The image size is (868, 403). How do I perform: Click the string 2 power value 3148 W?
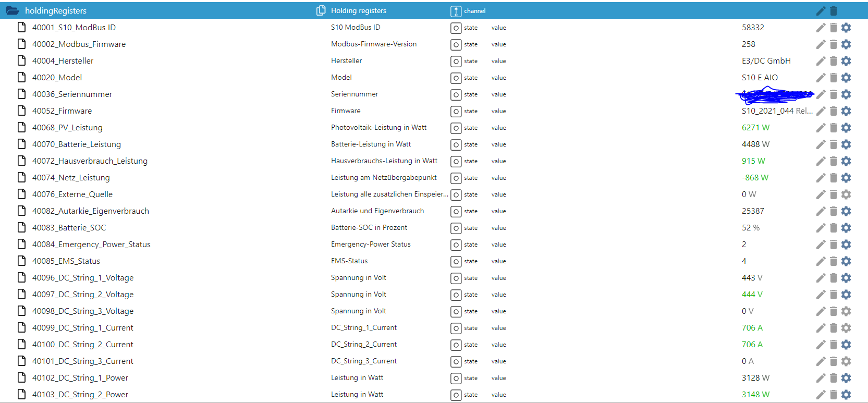pos(755,395)
